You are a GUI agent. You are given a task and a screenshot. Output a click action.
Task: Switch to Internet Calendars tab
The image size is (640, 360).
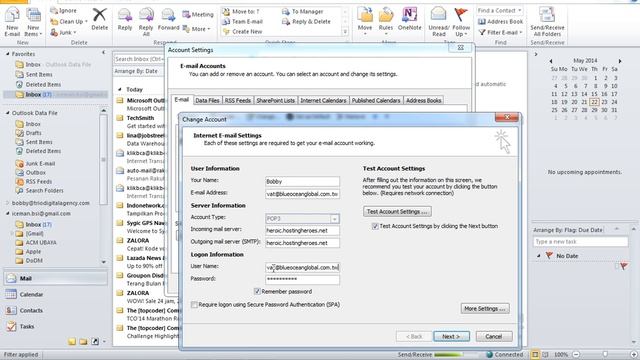pyautogui.click(x=323, y=100)
